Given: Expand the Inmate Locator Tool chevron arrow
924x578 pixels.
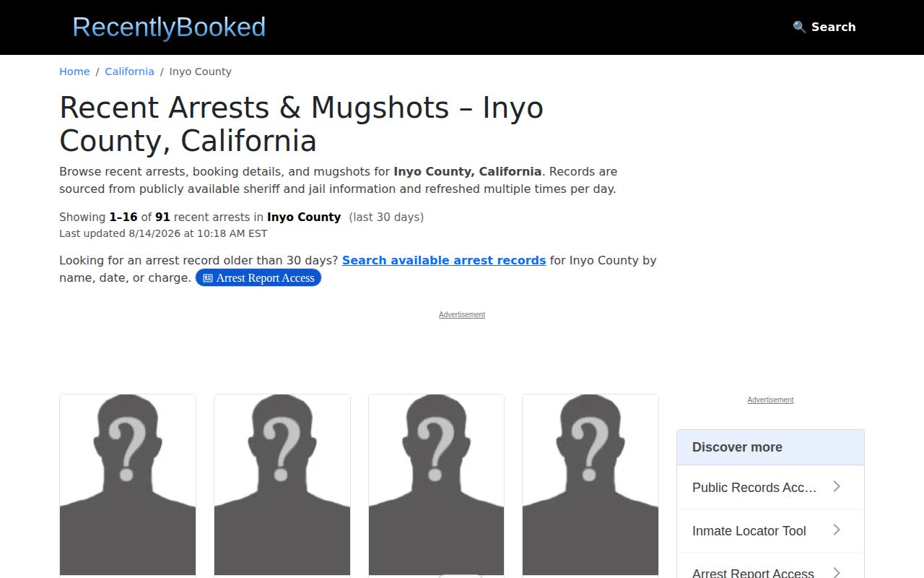Looking at the screenshot, I should tap(837, 530).
